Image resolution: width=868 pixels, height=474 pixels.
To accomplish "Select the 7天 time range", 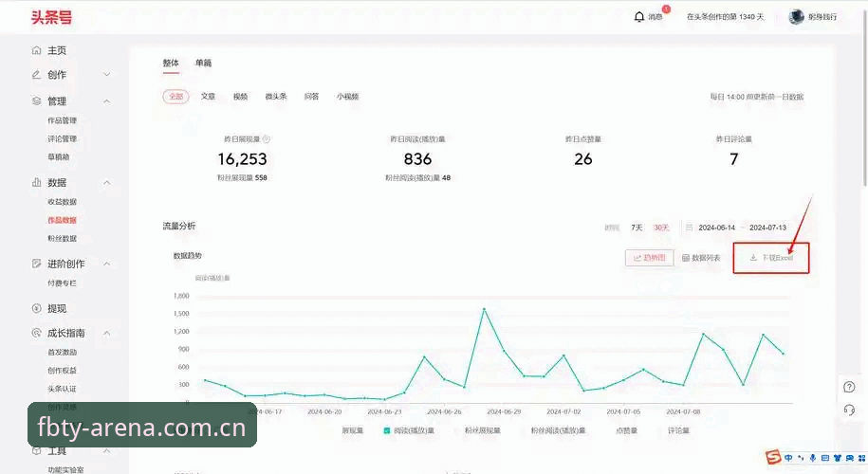I will (x=637, y=228).
